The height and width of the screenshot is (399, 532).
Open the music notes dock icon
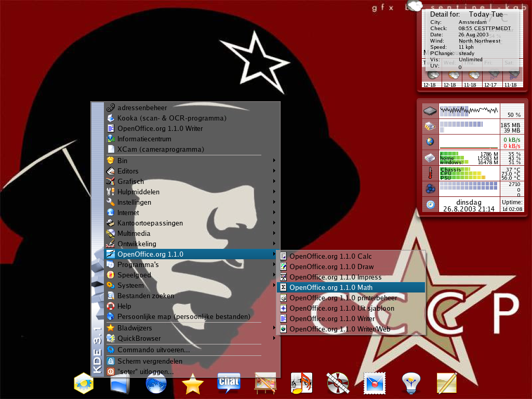tap(302, 383)
